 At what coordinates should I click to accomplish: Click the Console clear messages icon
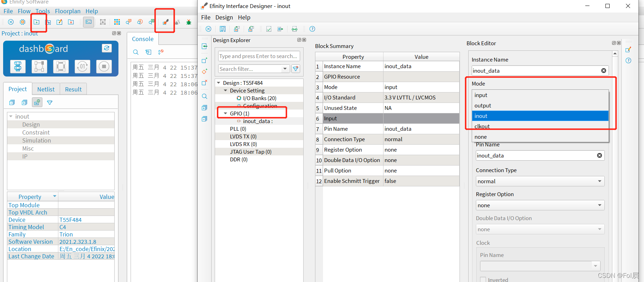148,52
